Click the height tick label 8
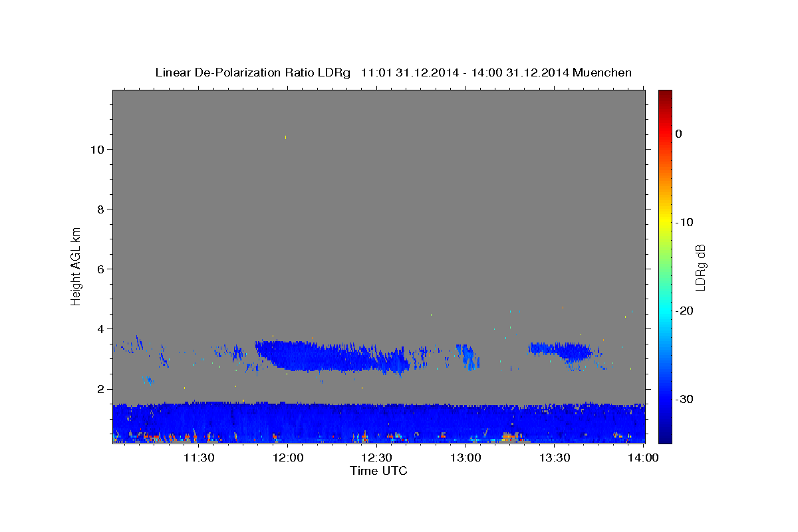The height and width of the screenshot is (532, 798). pos(100,209)
